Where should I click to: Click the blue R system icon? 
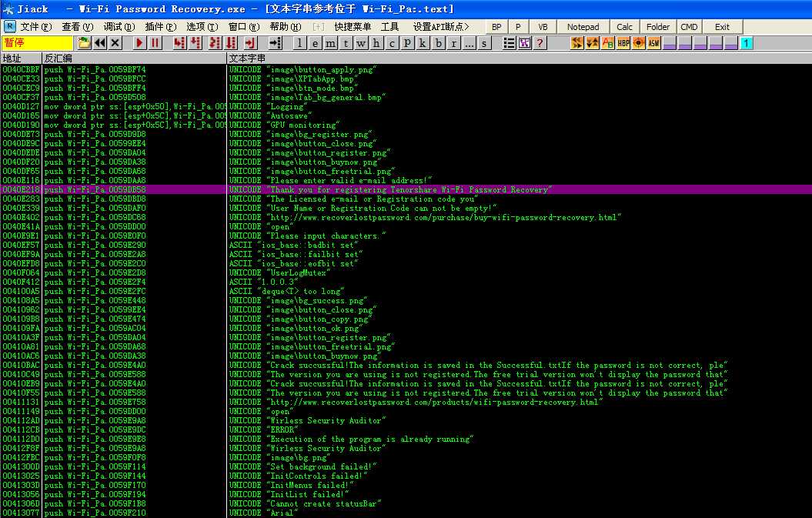(9, 26)
